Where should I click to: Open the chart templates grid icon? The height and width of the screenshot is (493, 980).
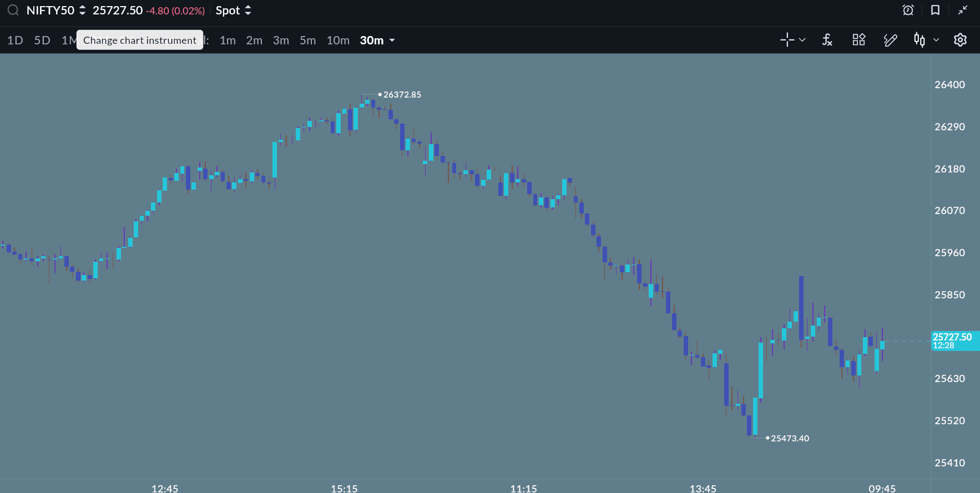point(858,40)
